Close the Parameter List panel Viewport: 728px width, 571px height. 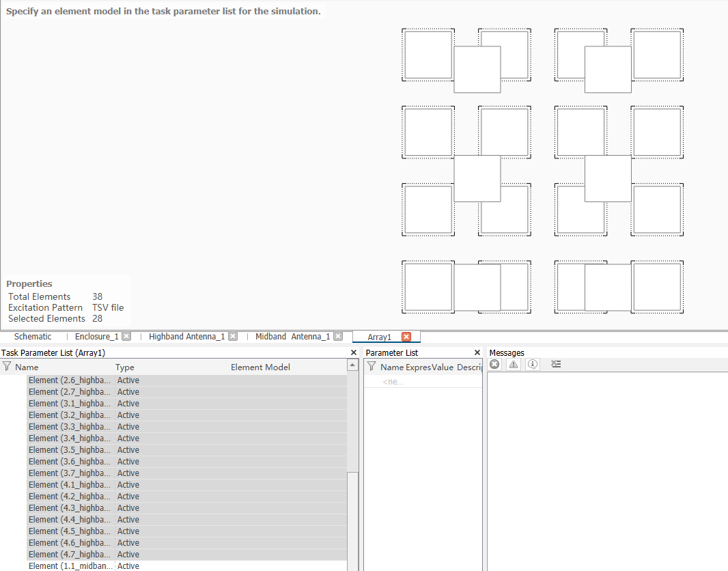coord(477,352)
